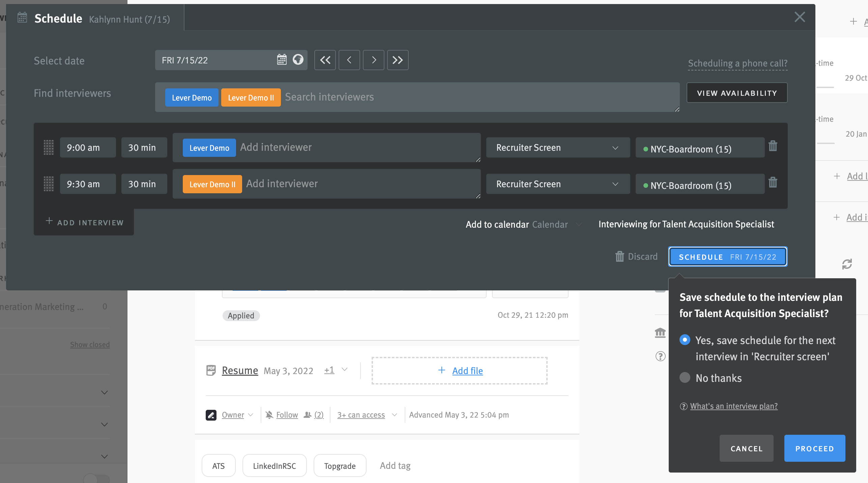Click the pencil icon beside Owner
868x483 pixels.
tap(211, 415)
